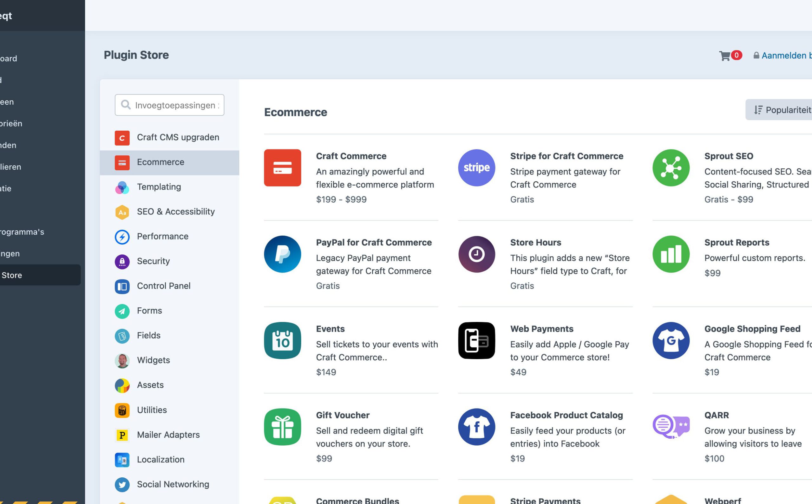Click the Plugin Store heading
This screenshot has width=812, height=504.
coord(136,55)
